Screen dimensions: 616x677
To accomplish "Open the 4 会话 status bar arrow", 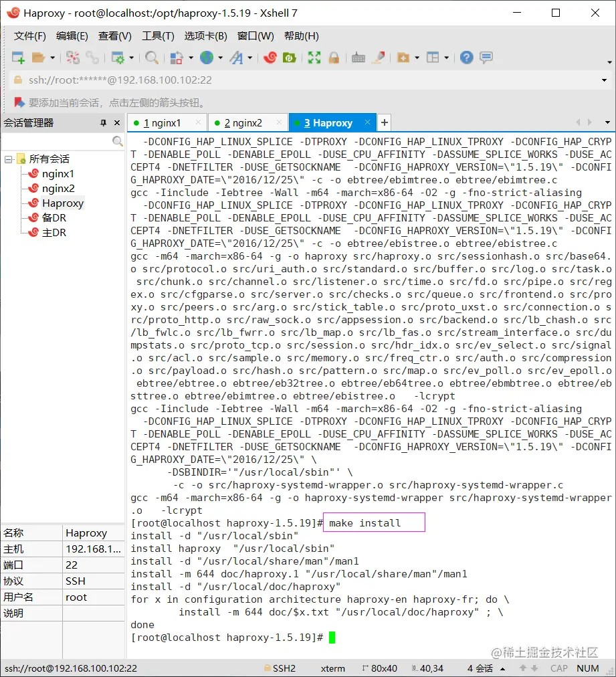I will point(502,668).
